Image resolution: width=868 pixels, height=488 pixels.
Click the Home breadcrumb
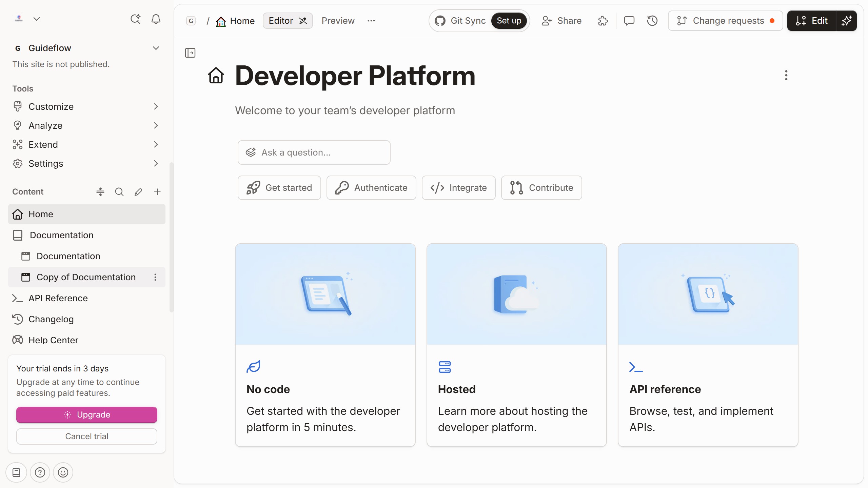(236, 21)
